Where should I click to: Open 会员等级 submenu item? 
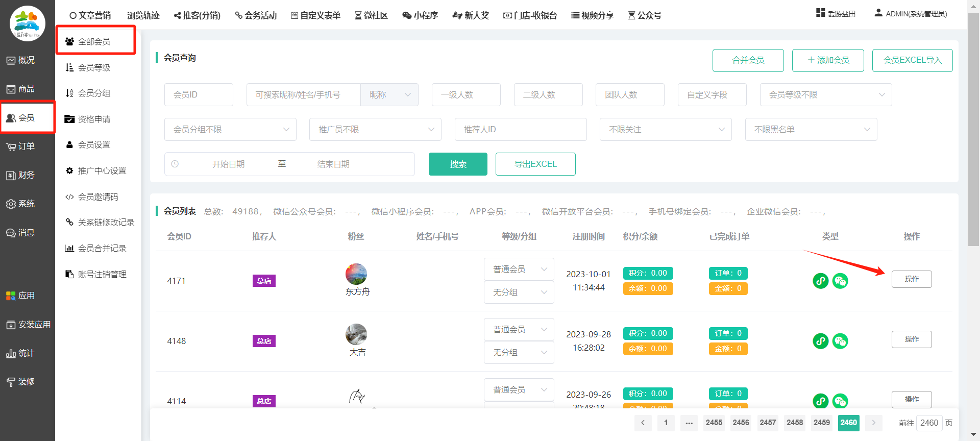pyautogui.click(x=94, y=67)
